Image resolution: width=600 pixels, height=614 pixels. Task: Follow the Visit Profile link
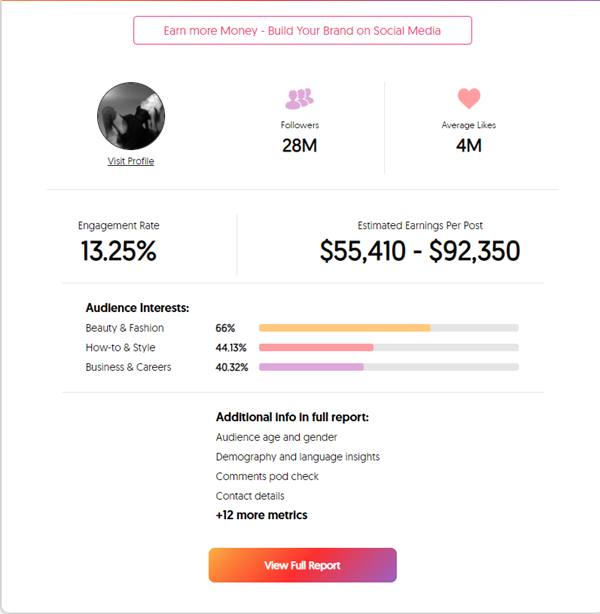(x=131, y=161)
